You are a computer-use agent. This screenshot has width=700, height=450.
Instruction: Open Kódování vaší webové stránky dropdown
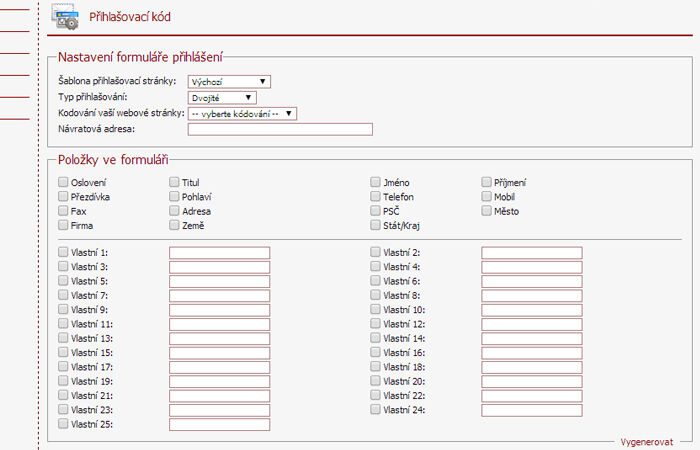(242, 114)
